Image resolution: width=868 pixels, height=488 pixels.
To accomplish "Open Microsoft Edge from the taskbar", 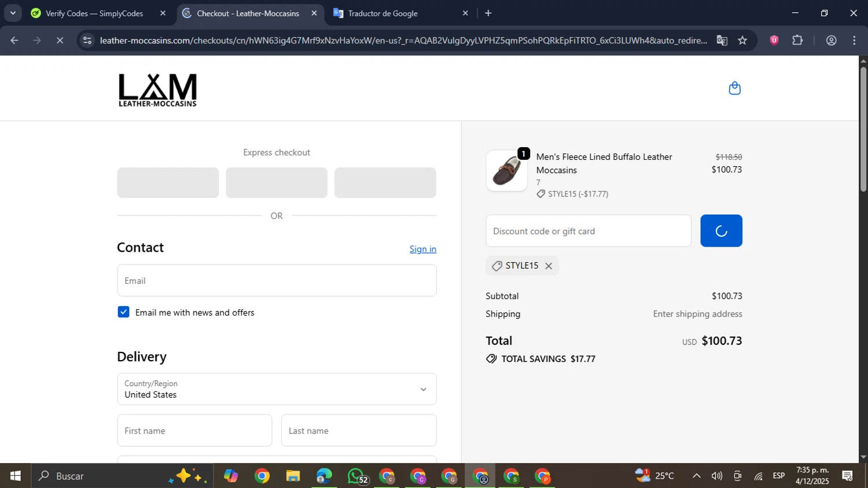I will (x=325, y=476).
